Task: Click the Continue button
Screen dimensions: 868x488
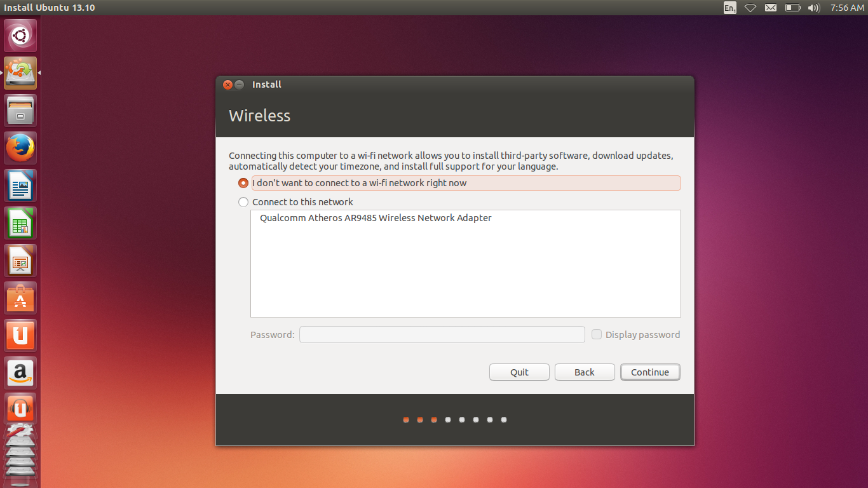Action: (x=650, y=372)
